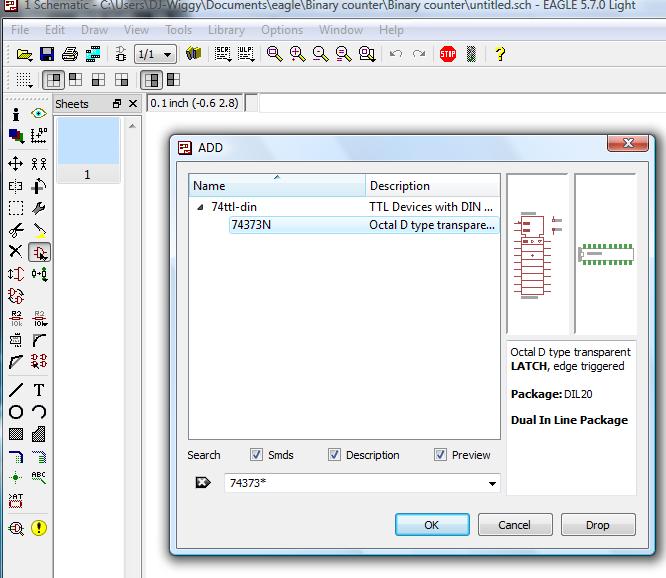This screenshot has width=666, height=578.
Task: Toggle the split layout button left of last layout icon
Action: pyautogui.click(x=151, y=80)
